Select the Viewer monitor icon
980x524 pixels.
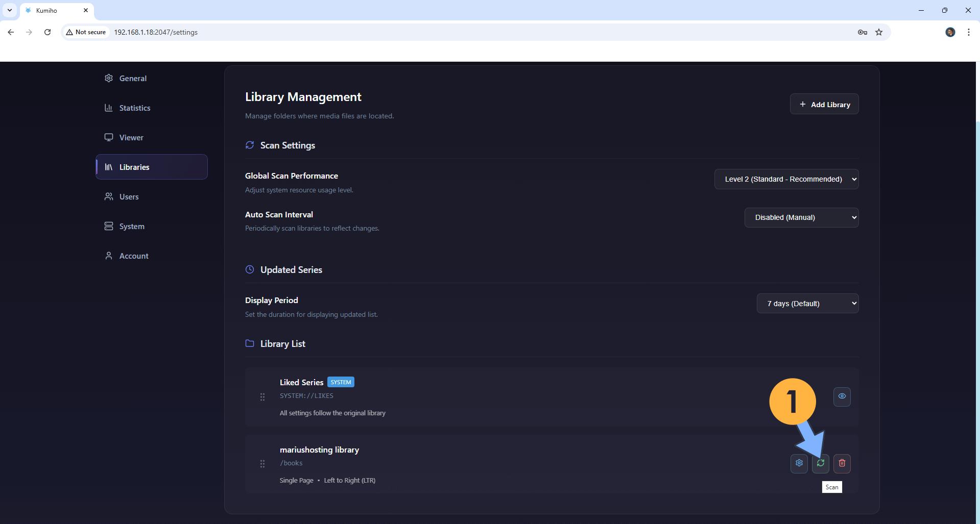tap(108, 137)
